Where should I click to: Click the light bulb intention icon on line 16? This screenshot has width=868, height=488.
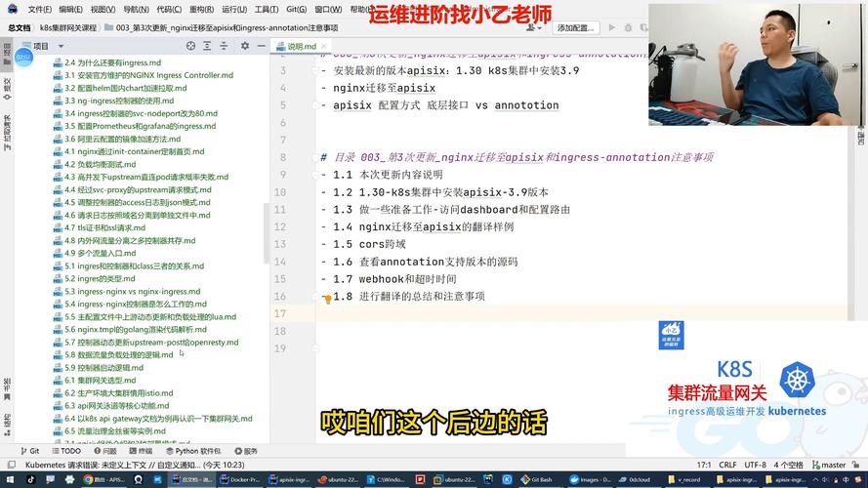[x=327, y=300]
